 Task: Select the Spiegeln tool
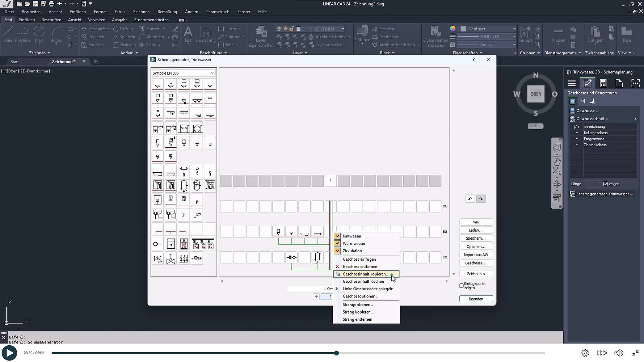tap(124, 37)
